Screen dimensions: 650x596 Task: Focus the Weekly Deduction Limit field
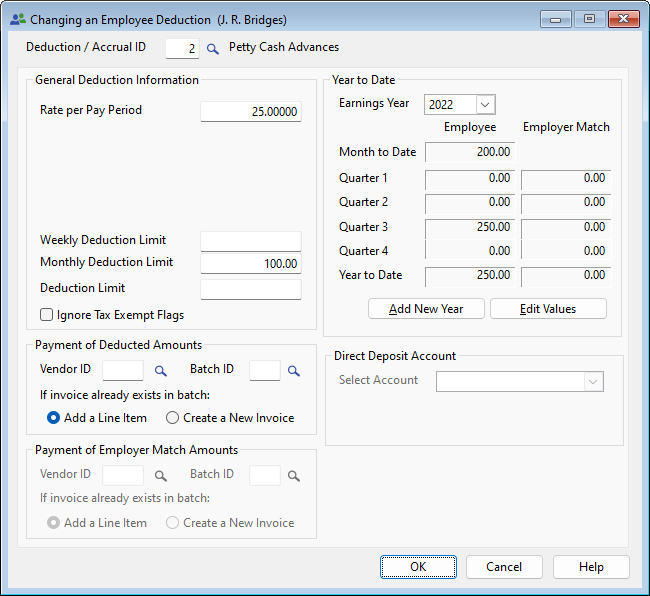[x=250, y=241]
